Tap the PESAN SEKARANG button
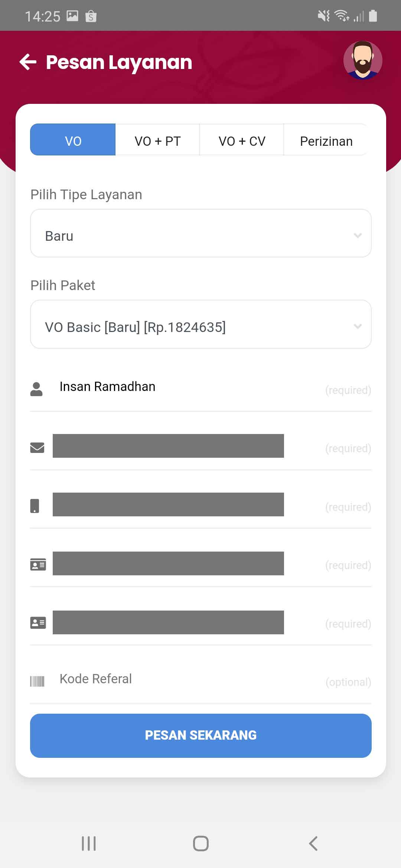401x868 pixels. (200, 735)
